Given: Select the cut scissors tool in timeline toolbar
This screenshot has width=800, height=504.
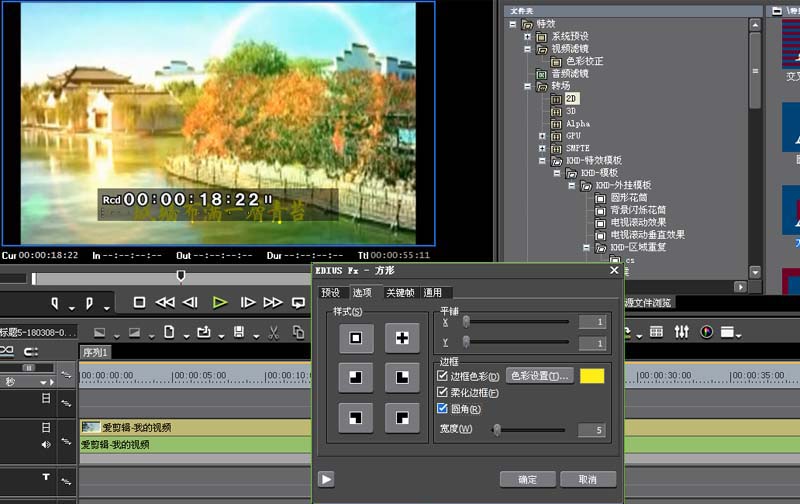Looking at the screenshot, I should coord(274,333).
